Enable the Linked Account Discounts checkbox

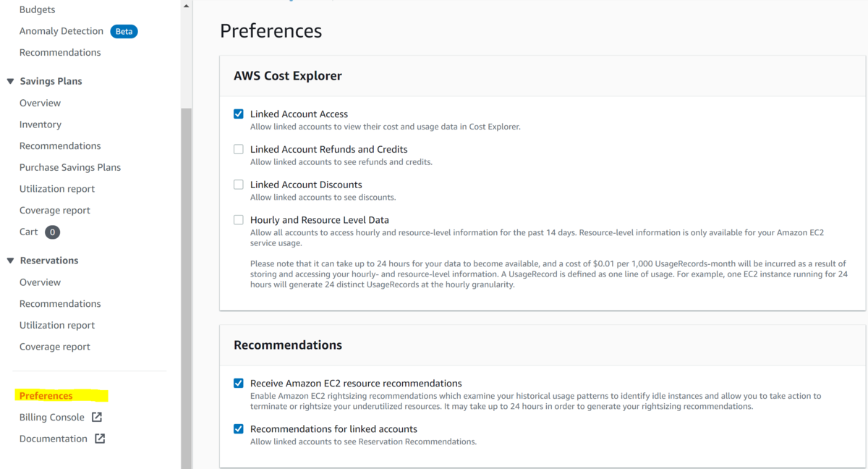click(239, 185)
